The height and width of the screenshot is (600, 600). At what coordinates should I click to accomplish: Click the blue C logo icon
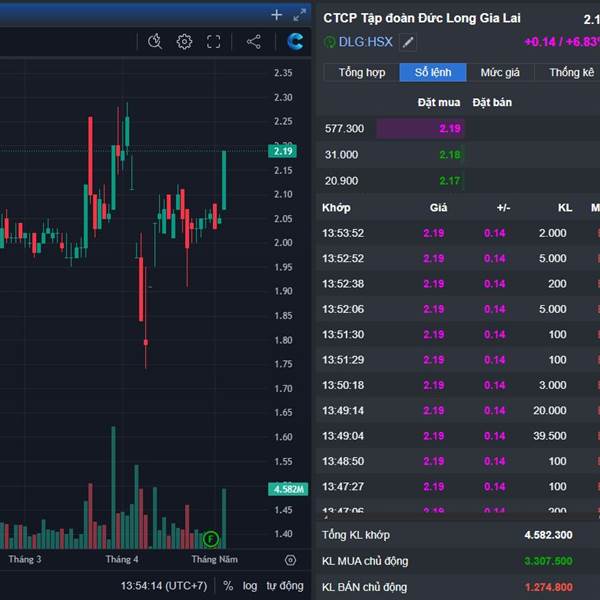(295, 41)
